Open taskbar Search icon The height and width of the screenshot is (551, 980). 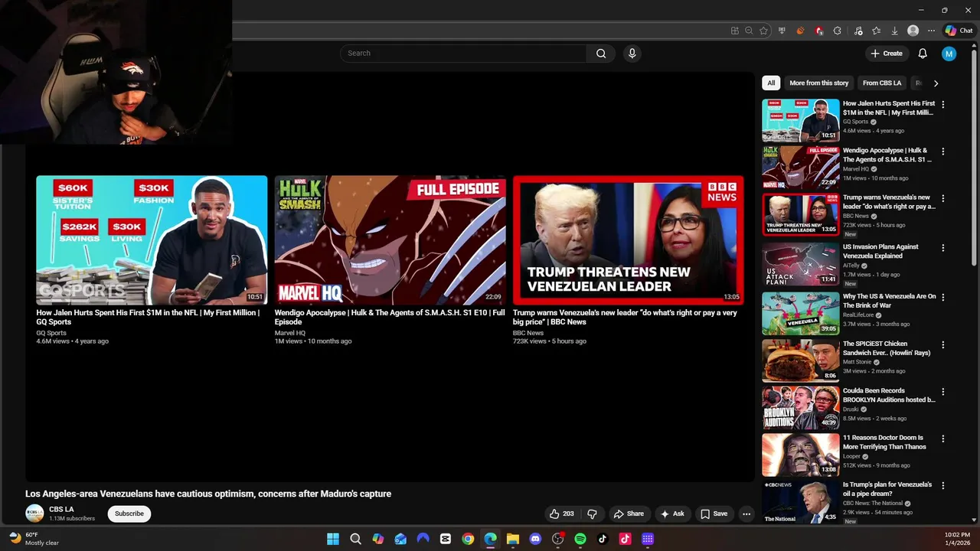click(355, 539)
